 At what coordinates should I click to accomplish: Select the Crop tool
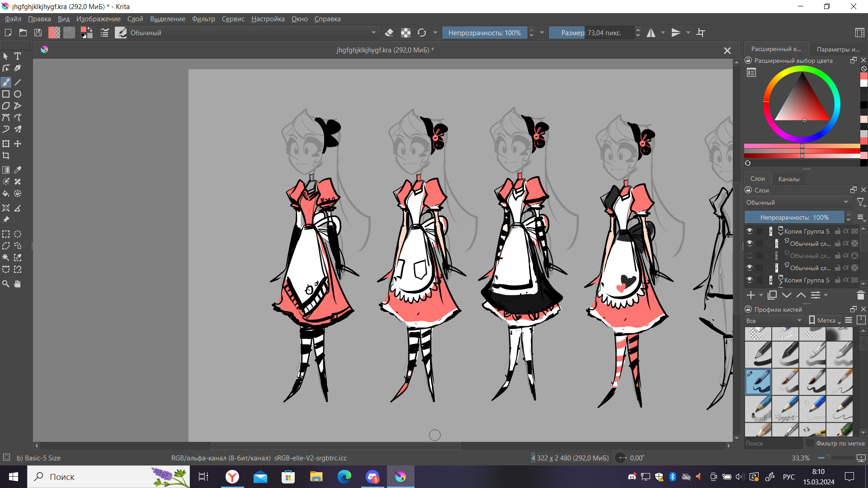tap(6, 155)
